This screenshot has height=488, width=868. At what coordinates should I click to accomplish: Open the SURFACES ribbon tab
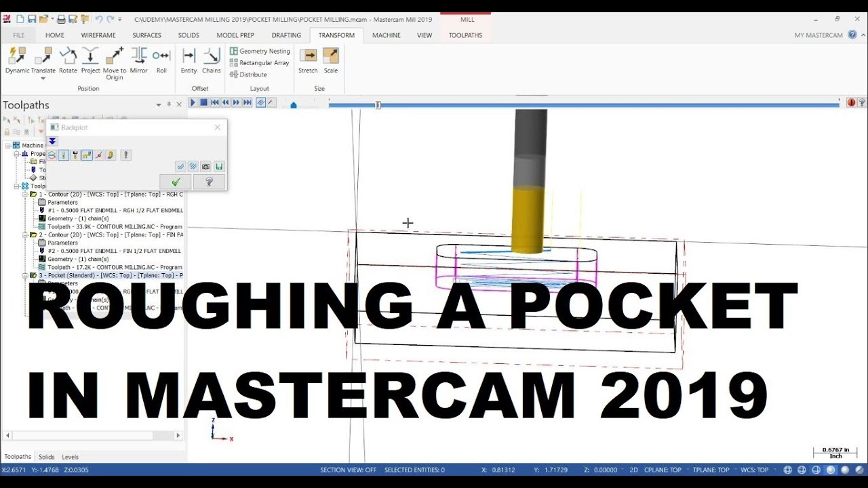tap(147, 35)
